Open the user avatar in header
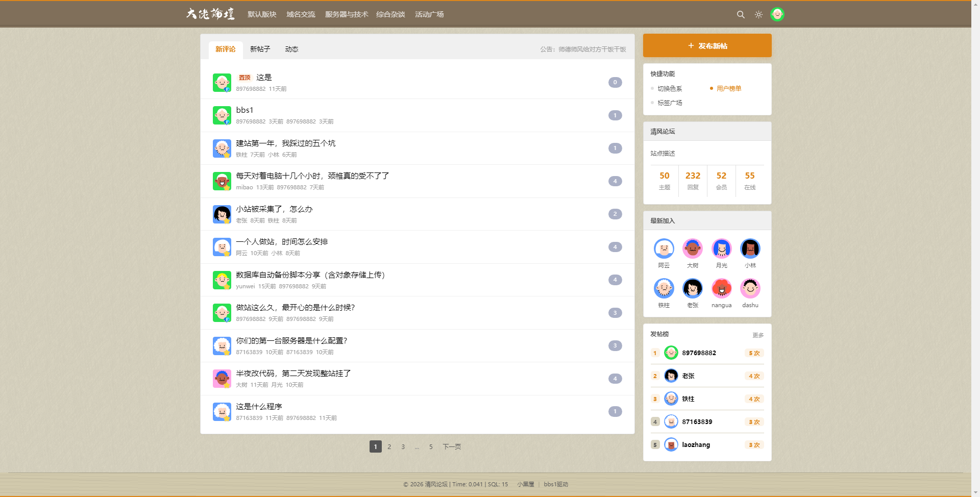980x497 pixels. [x=777, y=14]
